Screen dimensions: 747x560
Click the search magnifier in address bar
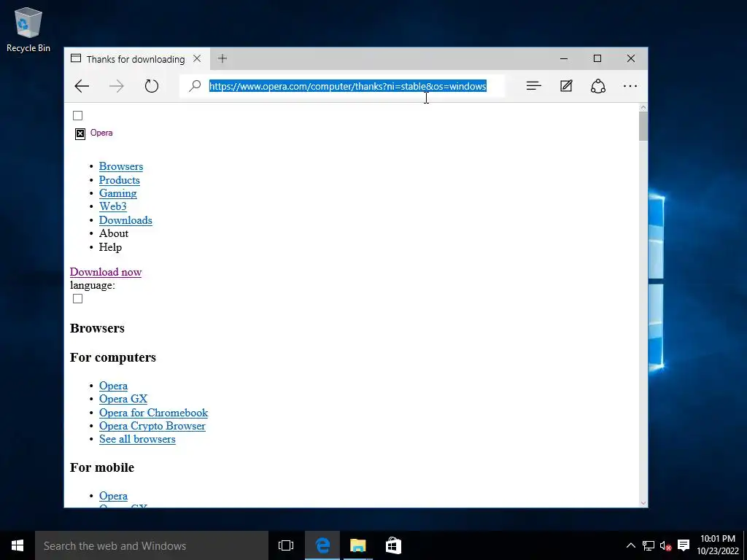pyautogui.click(x=195, y=86)
